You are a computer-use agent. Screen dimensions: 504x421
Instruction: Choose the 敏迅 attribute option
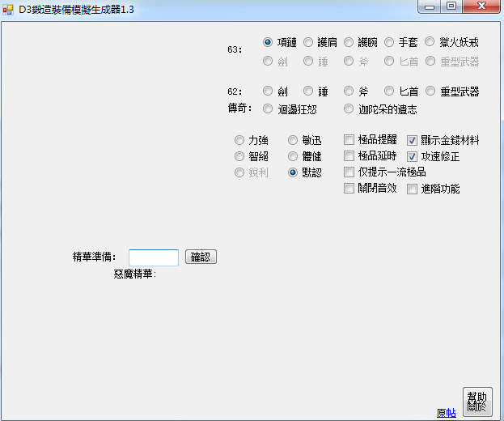294,140
